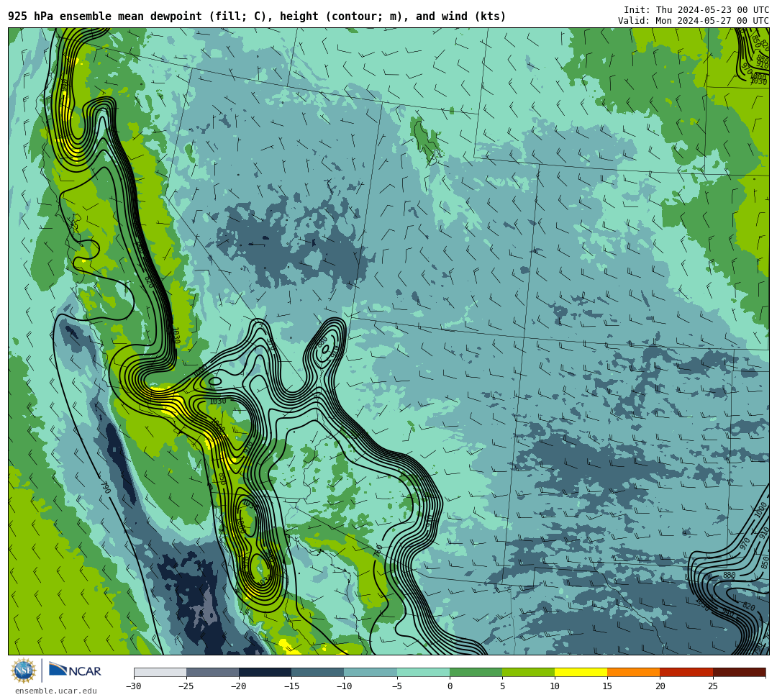Click the map title about 925 hPa dewpoint
777x700 pixels.
click(257, 17)
